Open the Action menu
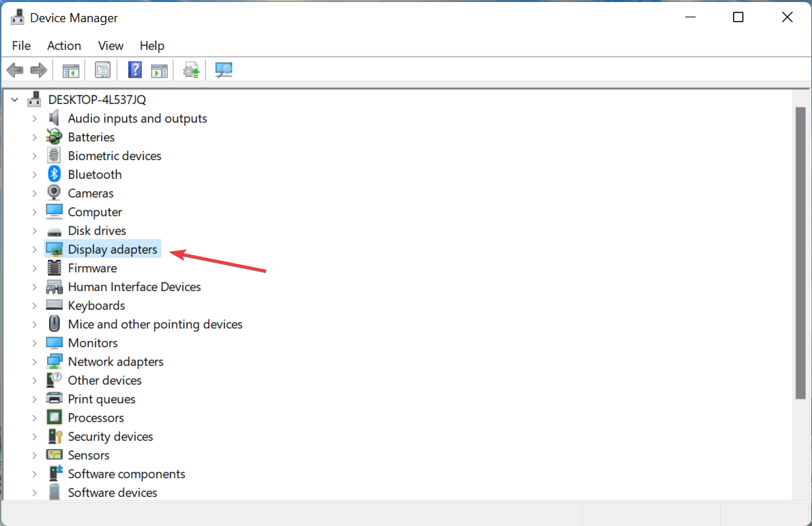This screenshot has width=812, height=526. tap(64, 46)
